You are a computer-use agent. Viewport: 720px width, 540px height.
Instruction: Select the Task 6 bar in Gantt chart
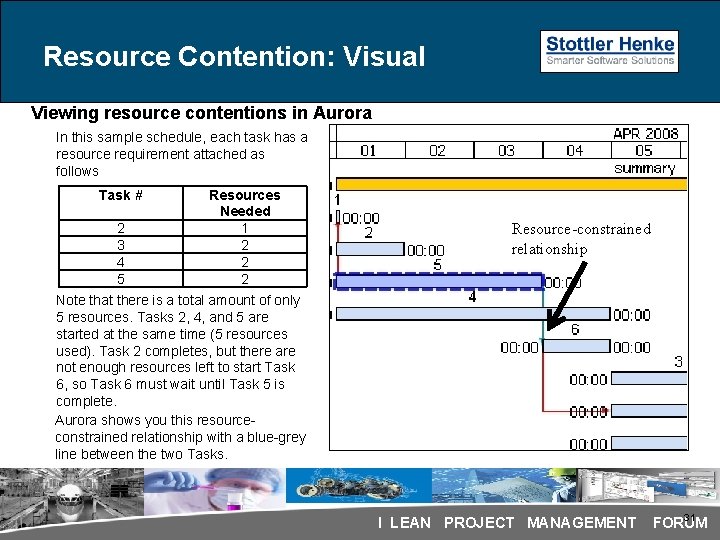[577, 346]
